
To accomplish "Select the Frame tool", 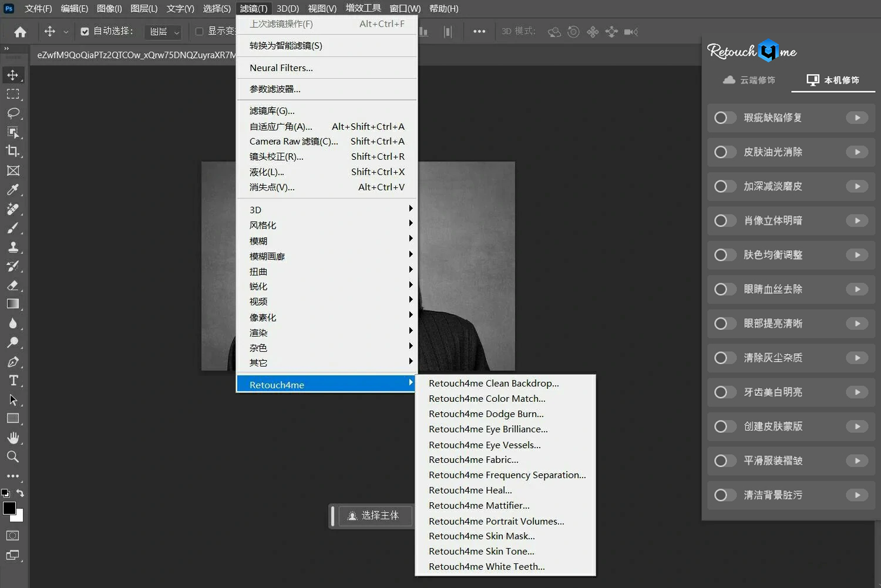I will click(x=13, y=170).
